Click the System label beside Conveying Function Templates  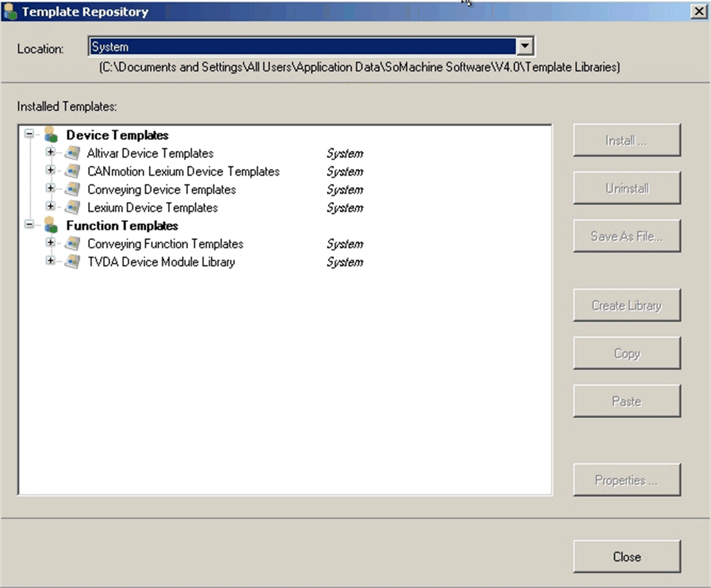coord(345,244)
